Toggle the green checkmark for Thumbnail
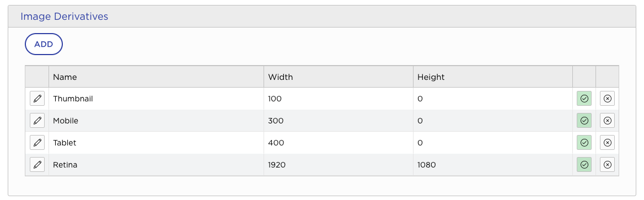 pyautogui.click(x=584, y=99)
